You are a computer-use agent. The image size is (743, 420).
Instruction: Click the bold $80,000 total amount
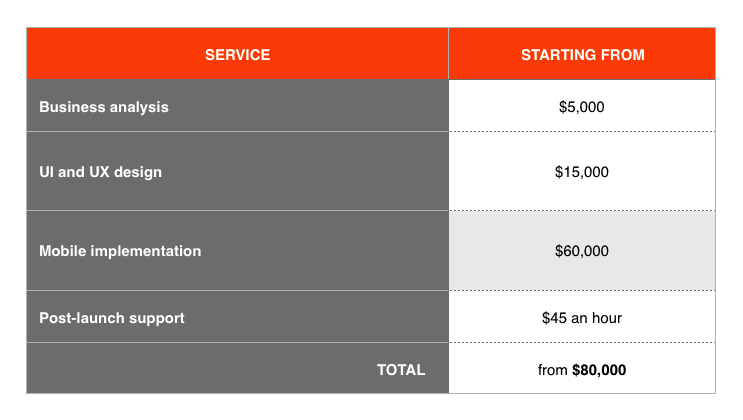point(599,370)
